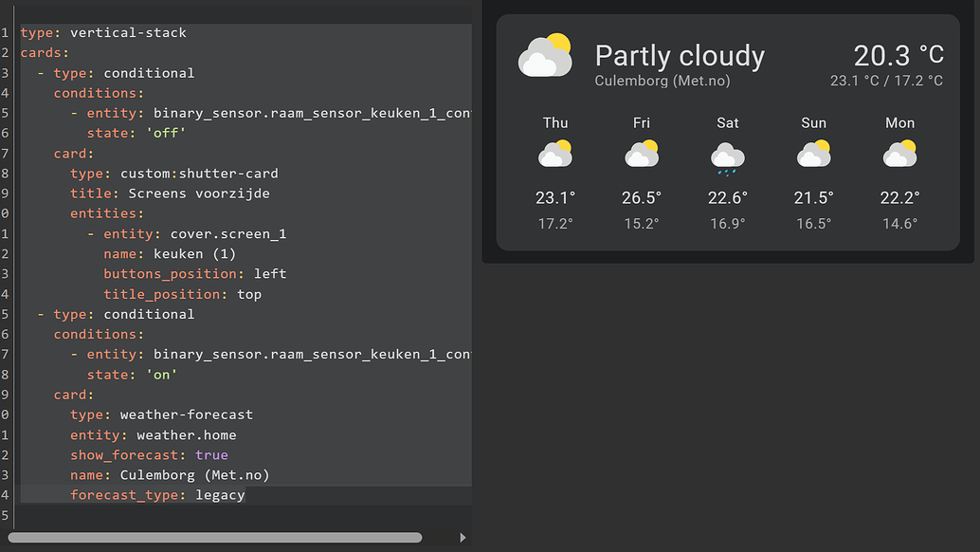Click Sunday's forecast weather icon
Viewport: 980px width, 552px height.
coord(814,154)
